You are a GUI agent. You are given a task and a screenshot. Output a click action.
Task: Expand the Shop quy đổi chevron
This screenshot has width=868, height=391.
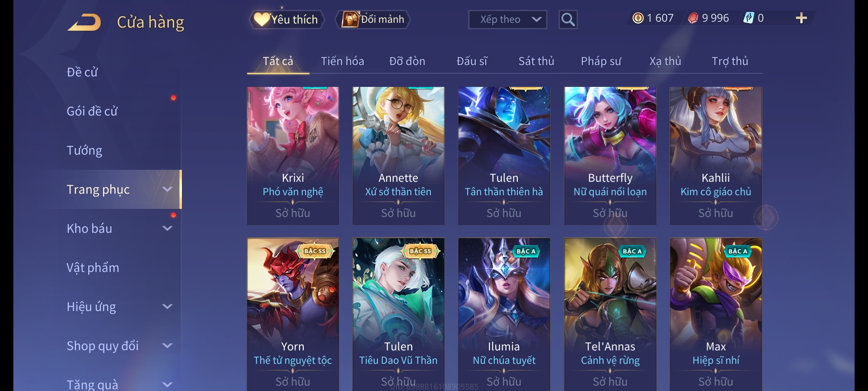(x=167, y=346)
